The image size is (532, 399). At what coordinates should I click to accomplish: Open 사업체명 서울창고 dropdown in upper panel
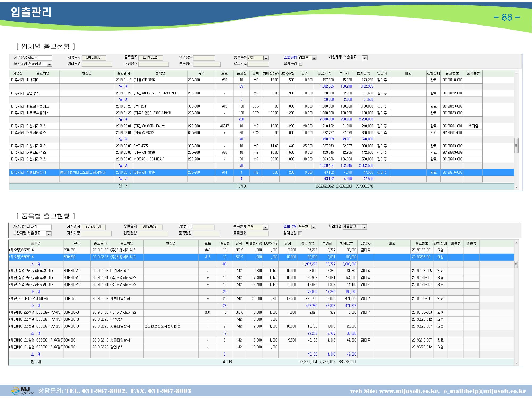[365, 57]
